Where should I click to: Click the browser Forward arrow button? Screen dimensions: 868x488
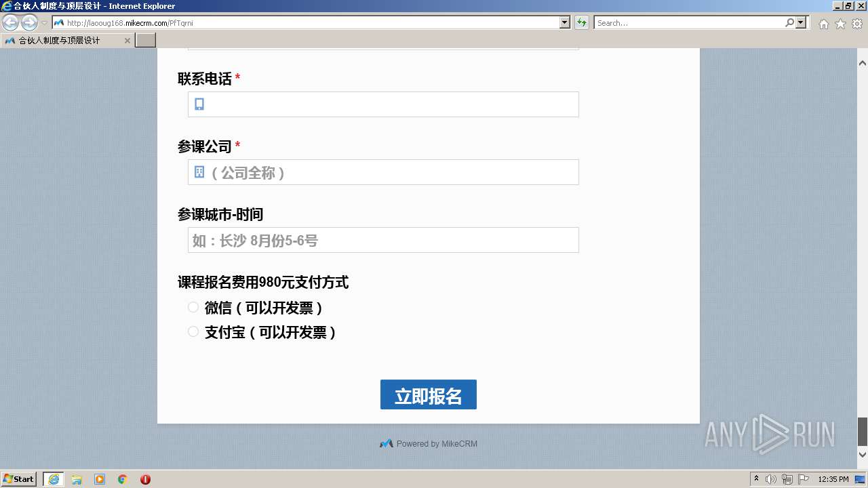(x=29, y=23)
